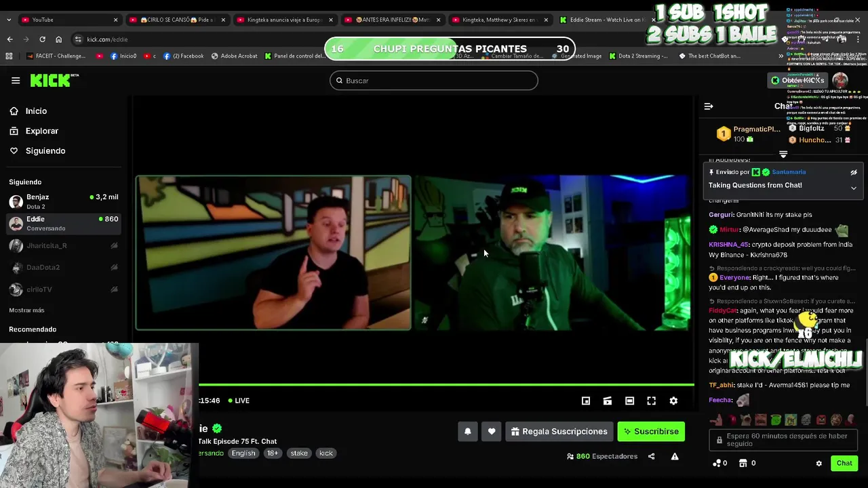868x488 pixels.
Task: Open Adobe Acrobat bookmark
Action: point(234,56)
